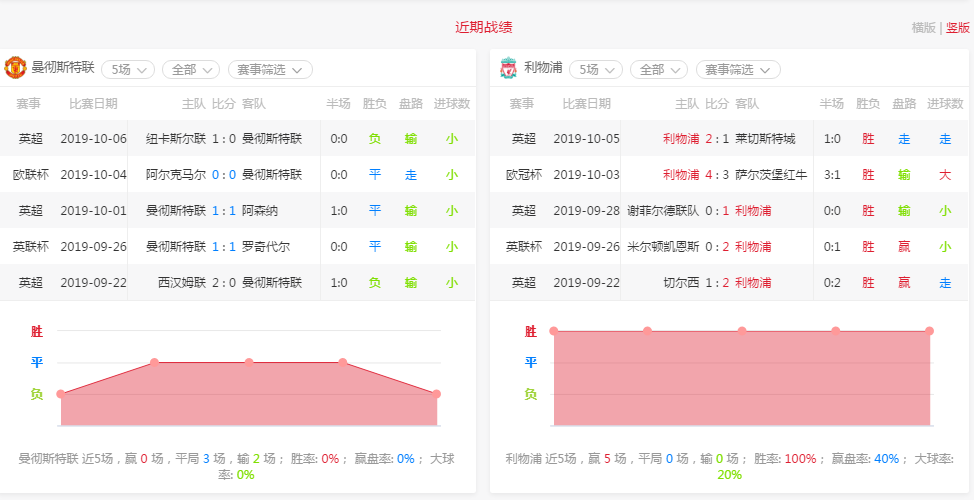
Task: Click 莱切斯特城 team name
Action: tap(765, 139)
